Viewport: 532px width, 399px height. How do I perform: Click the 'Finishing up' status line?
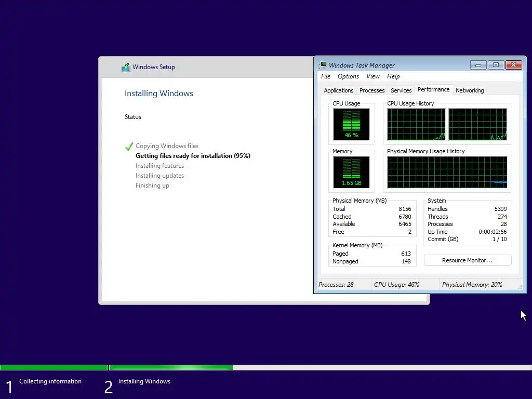(x=152, y=185)
